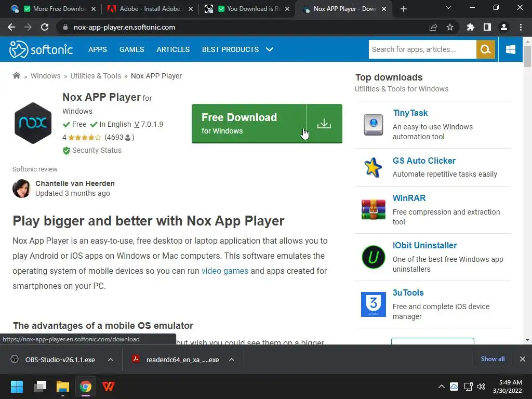The height and width of the screenshot is (399, 532).
Task: Click Utilities & Tools breadcrumb
Action: [x=96, y=76]
